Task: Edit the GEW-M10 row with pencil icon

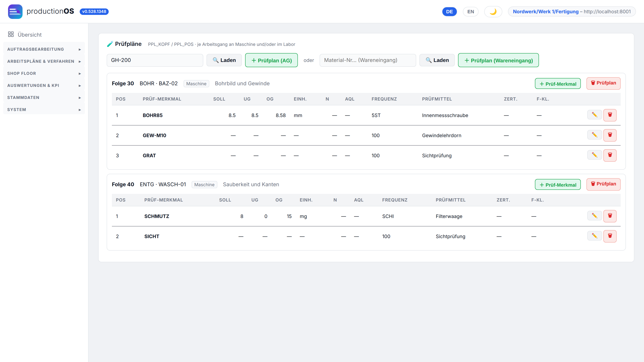Action: click(x=594, y=135)
